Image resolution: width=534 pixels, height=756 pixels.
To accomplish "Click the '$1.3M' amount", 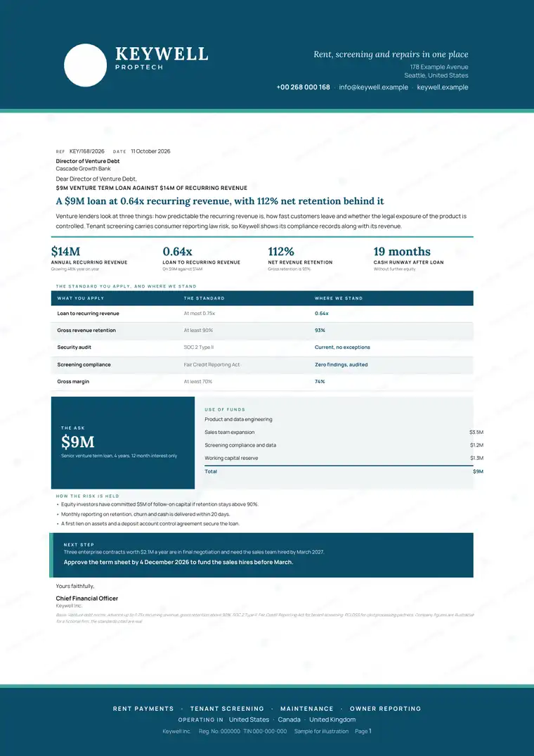I will coord(476,459).
